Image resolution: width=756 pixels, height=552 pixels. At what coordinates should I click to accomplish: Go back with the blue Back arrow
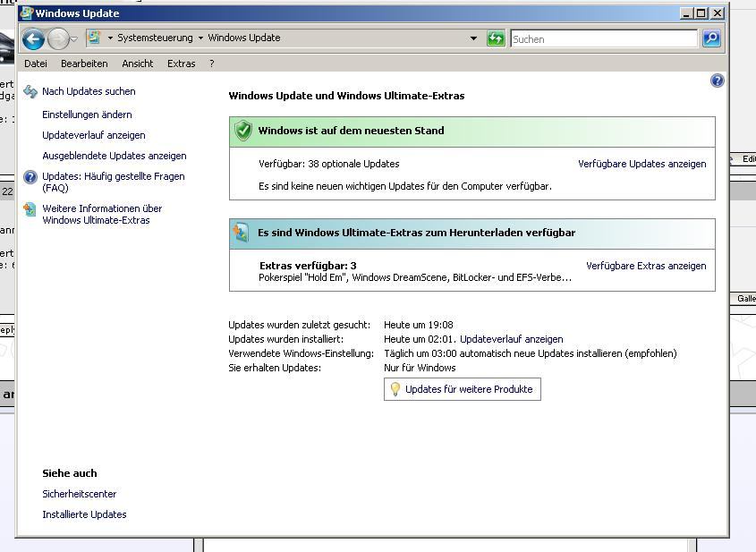[x=33, y=38]
